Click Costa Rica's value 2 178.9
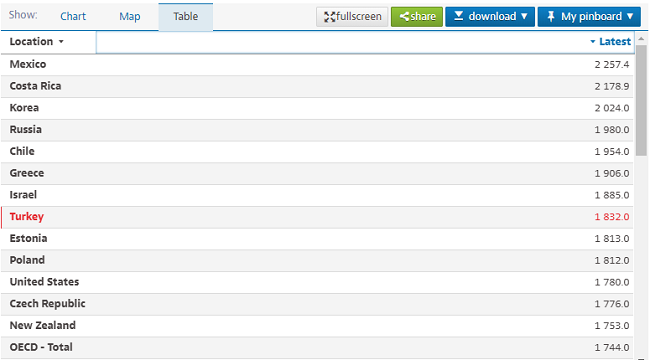 (x=611, y=86)
